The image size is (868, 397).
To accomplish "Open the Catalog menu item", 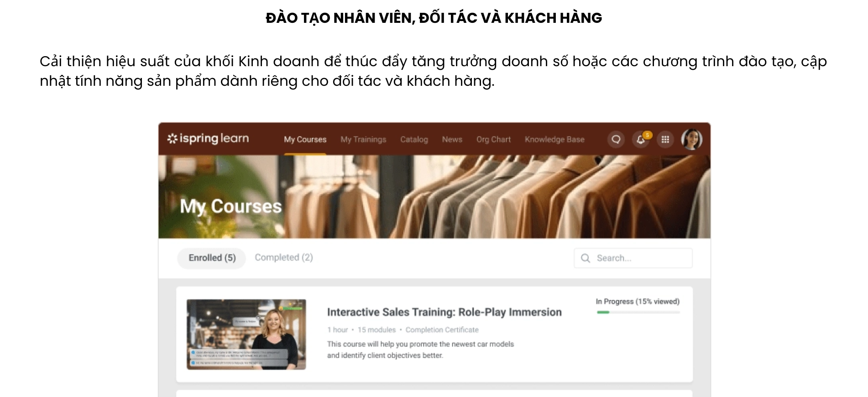I will (x=414, y=140).
